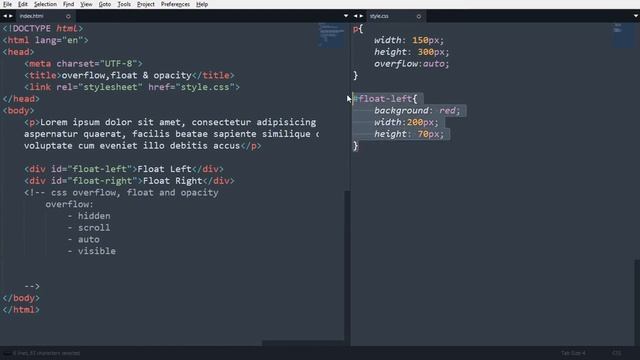Click left pane horizontal scrollbar thumb

303,343
